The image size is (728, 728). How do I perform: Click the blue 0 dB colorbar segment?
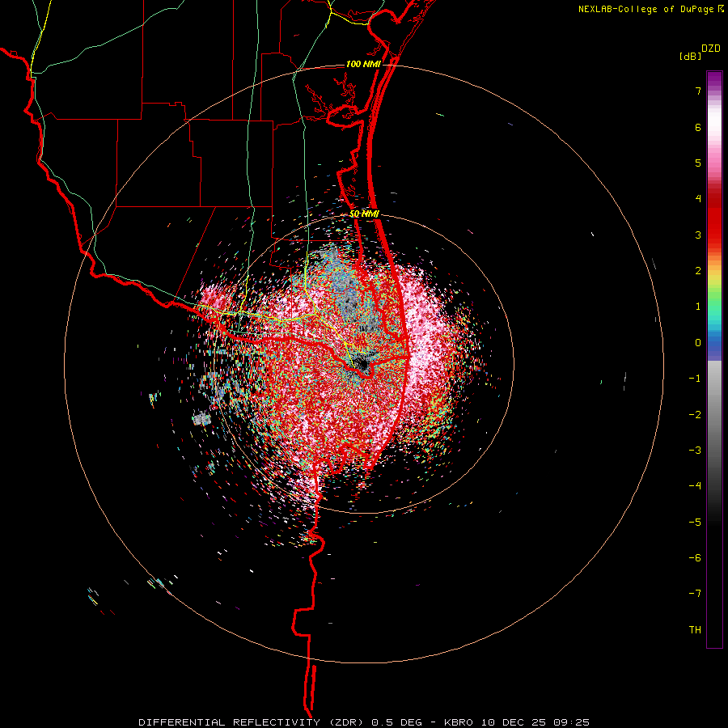click(x=714, y=344)
